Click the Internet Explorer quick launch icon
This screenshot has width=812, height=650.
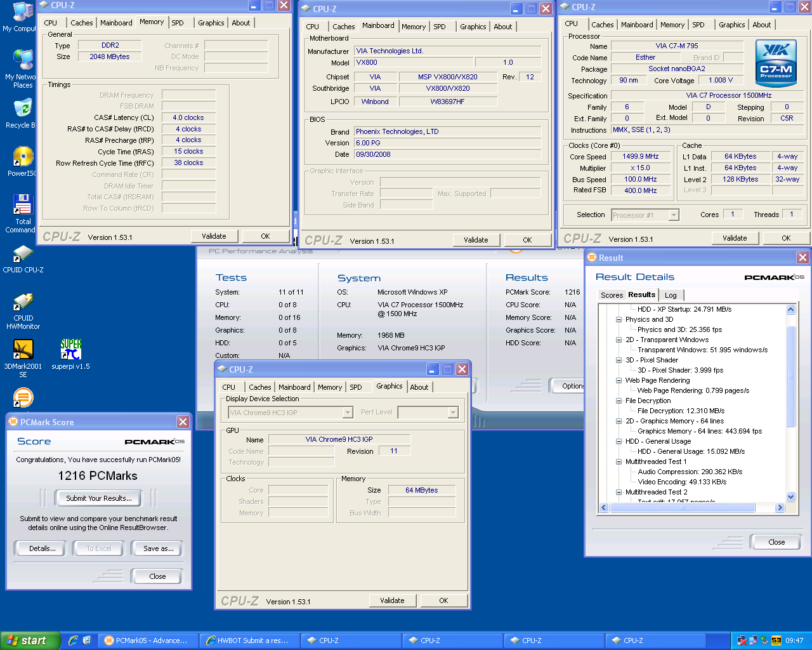point(73,640)
